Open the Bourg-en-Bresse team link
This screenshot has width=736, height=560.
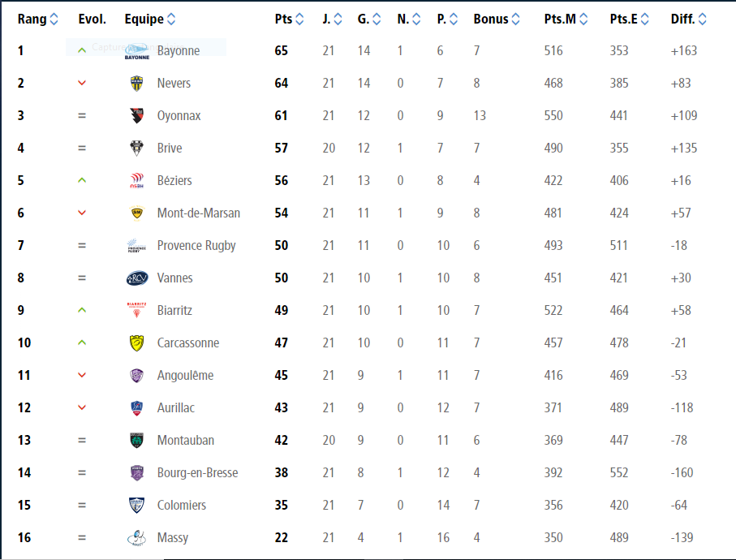[x=198, y=472]
